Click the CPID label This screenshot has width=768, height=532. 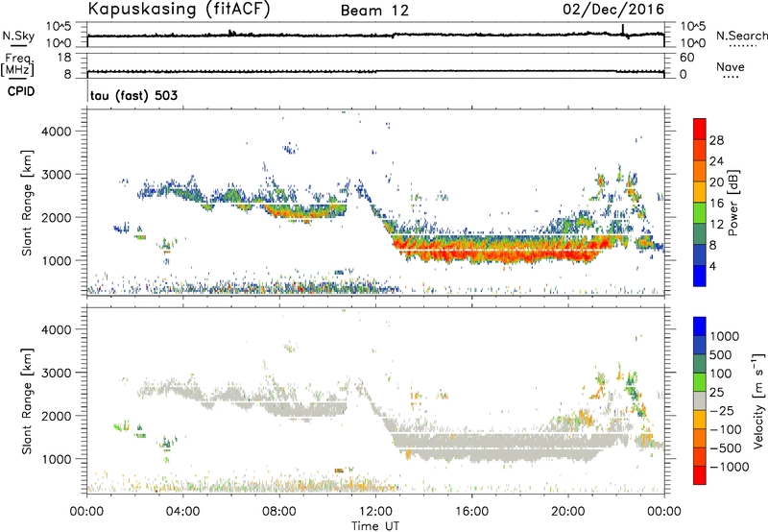[20, 91]
